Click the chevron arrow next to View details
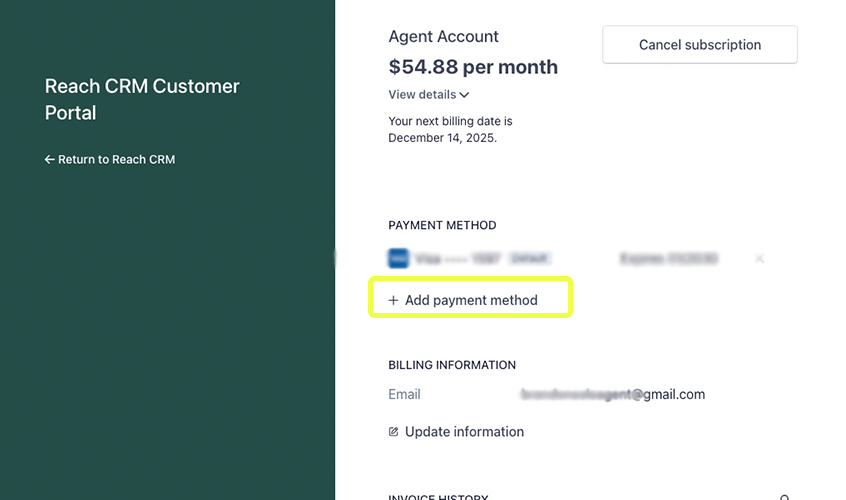This screenshot has width=846, height=500. (x=464, y=95)
